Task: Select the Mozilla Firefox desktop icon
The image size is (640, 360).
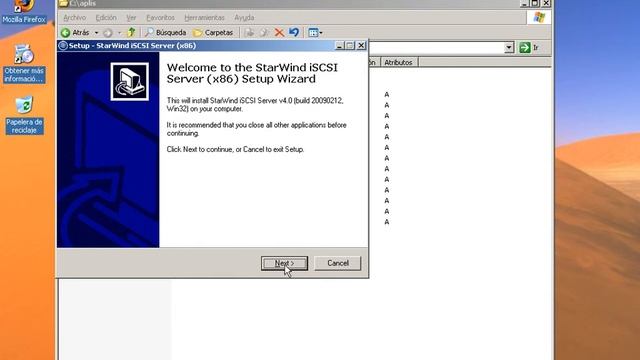Action: click(x=24, y=12)
